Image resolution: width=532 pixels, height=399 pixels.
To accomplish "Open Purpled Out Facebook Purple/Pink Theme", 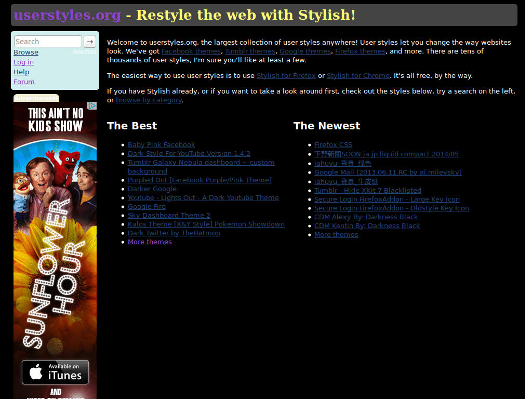I will (x=200, y=180).
